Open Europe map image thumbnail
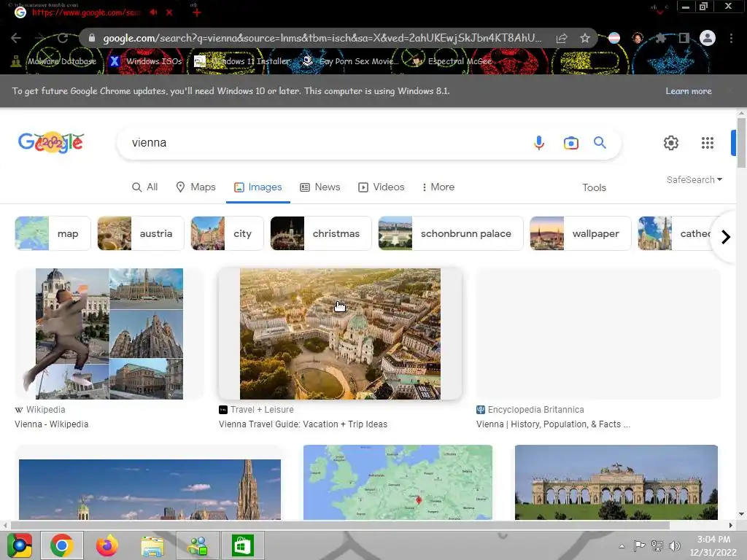Viewport: 747px width, 560px height. [x=398, y=483]
